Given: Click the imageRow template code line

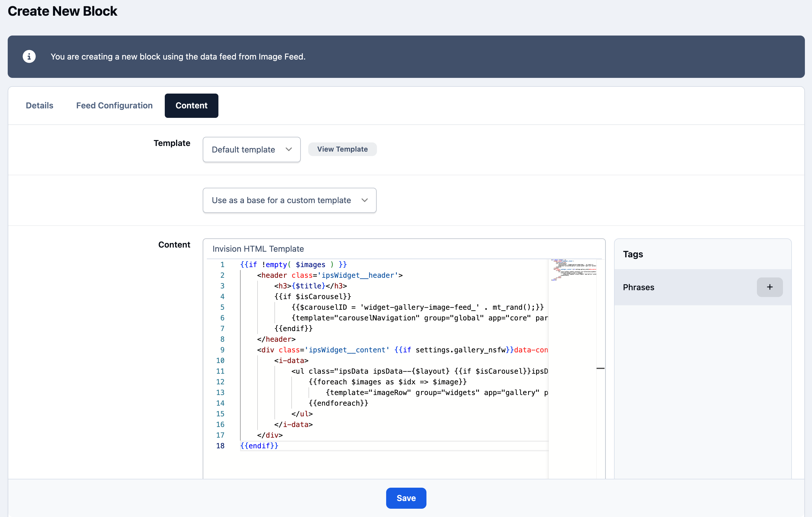Looking at the screenshot, I should point(437,392).
